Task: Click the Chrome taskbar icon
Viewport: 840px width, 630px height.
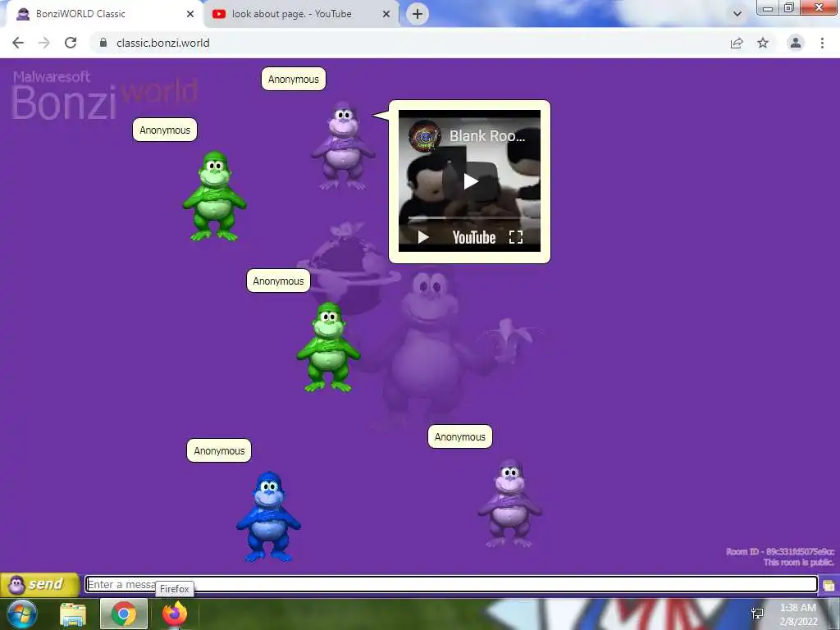Action: [x=124, y=614]
